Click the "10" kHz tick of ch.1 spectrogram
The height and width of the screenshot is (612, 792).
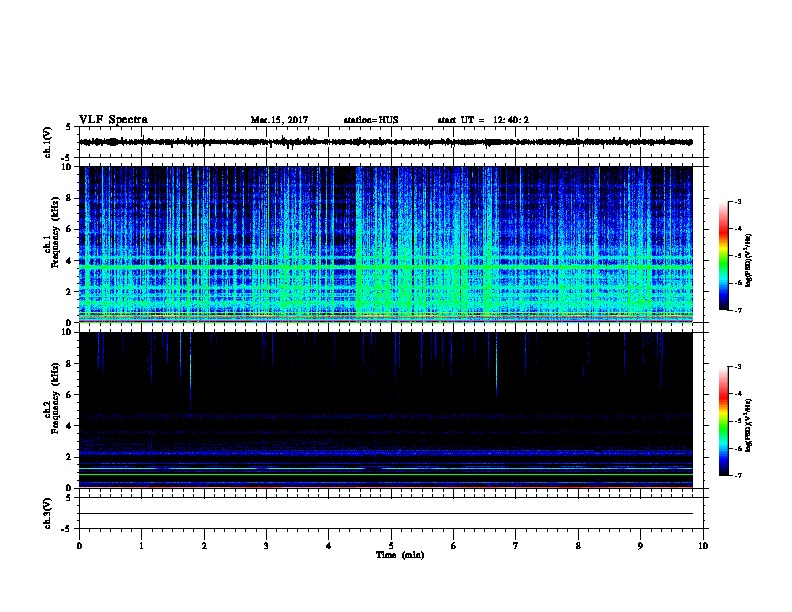(67, 167)
